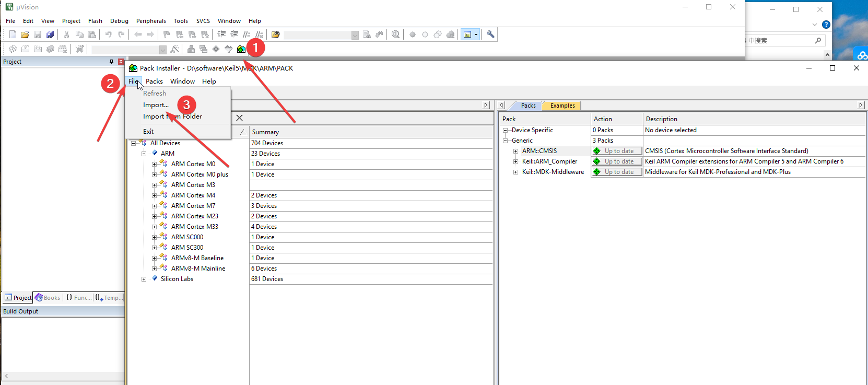Open File menu in Pack Installer
This screenshot has width=868, height=385.
point(133,81)
